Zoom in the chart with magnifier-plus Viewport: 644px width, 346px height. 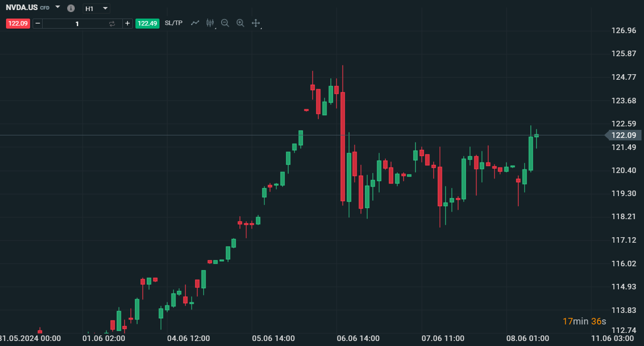(240, 23)
